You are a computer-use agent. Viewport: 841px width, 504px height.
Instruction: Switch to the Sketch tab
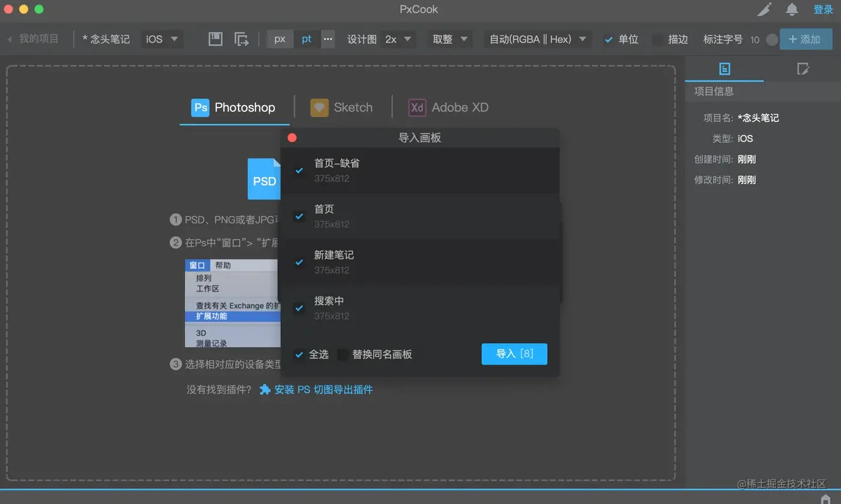click(x=342, y=108)
